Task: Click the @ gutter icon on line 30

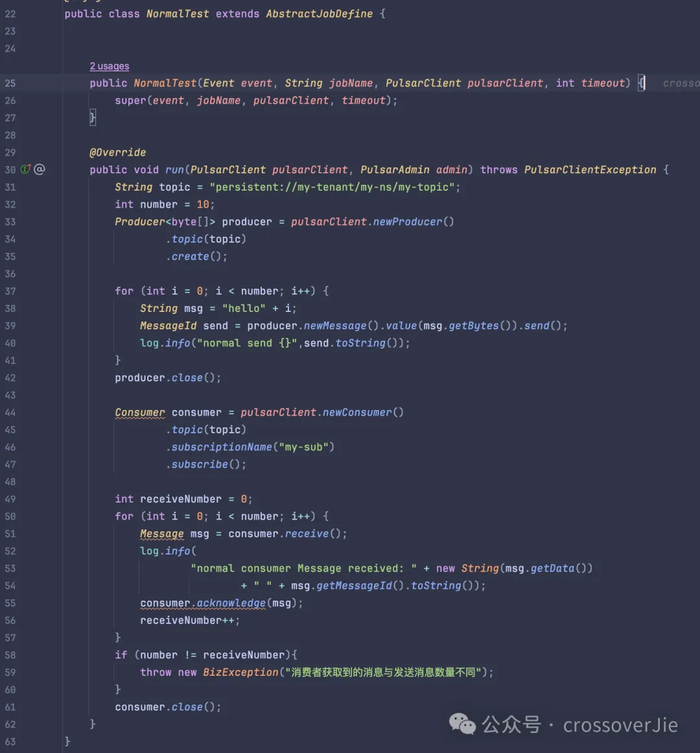Action: tap(40, 169)
